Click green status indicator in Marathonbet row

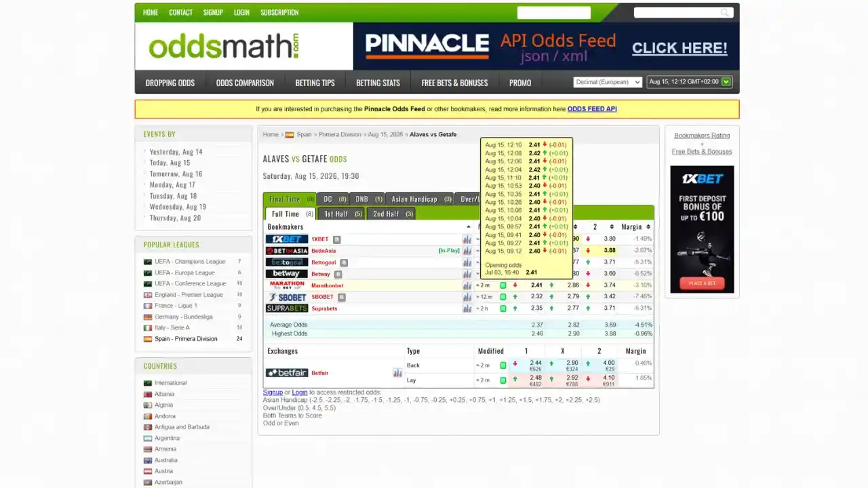503,285
